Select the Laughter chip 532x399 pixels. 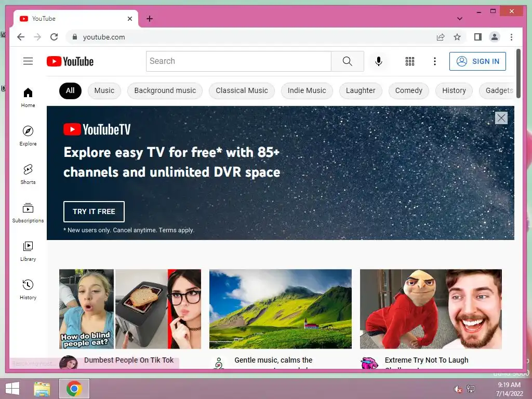[x=361, y=90]
